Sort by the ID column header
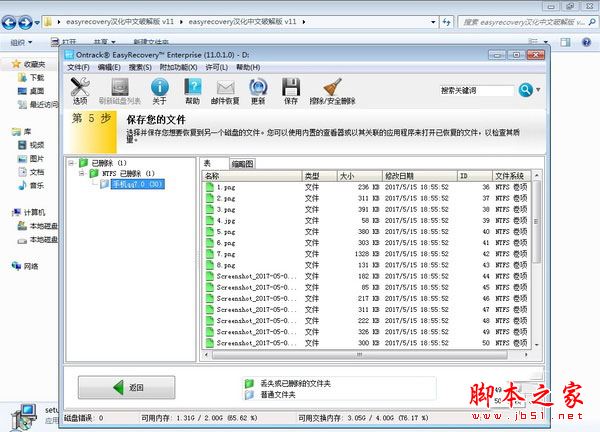 click(474, 176)
